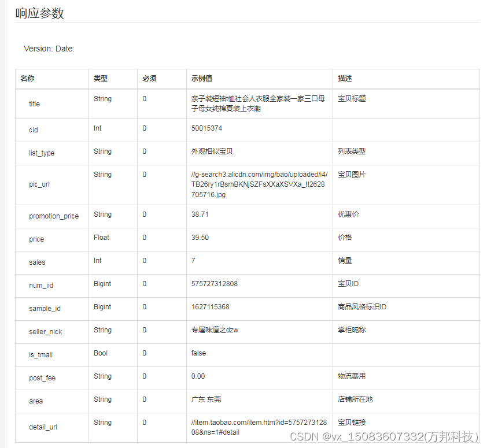Select the price parameter name
This screenshot has height=448, width=487.
tap(36, 239)
